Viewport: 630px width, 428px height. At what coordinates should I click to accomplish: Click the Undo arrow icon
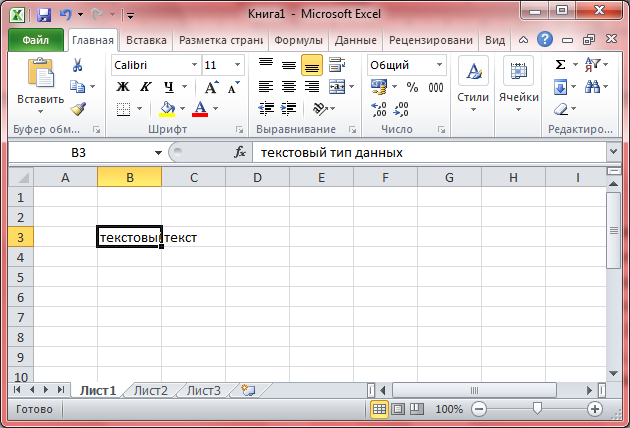[x=65, y=15]
